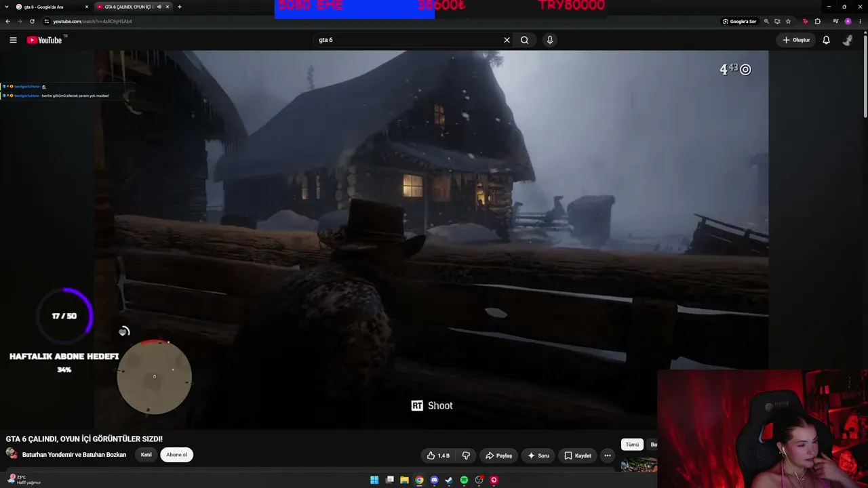Viewport: 868px width, 488px height.
Task: Open site information icon beside the URL
Action: pos(46,21)
